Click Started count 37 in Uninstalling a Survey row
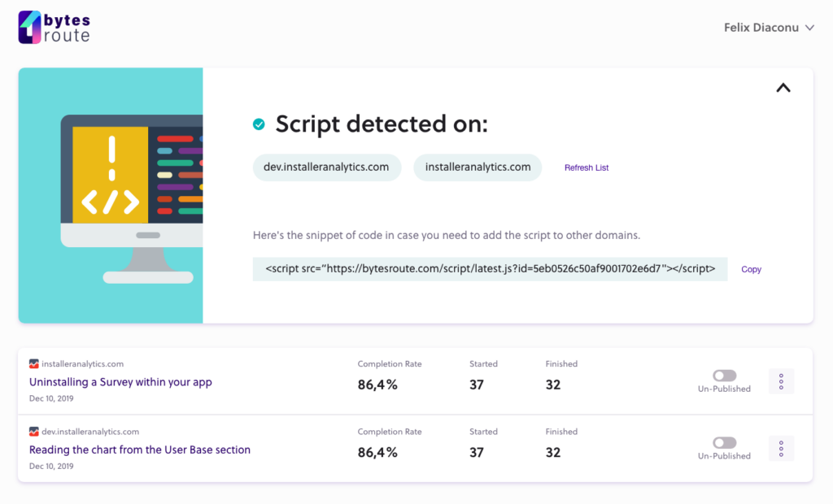 click(x=477, y=385)
